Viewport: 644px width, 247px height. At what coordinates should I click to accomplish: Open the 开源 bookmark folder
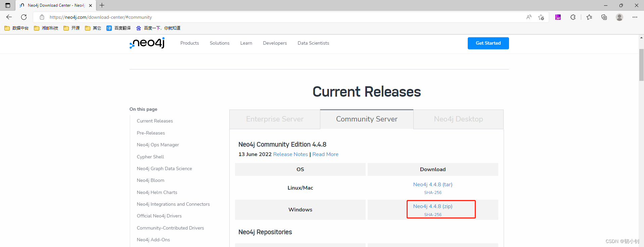[x=72, y=28]
